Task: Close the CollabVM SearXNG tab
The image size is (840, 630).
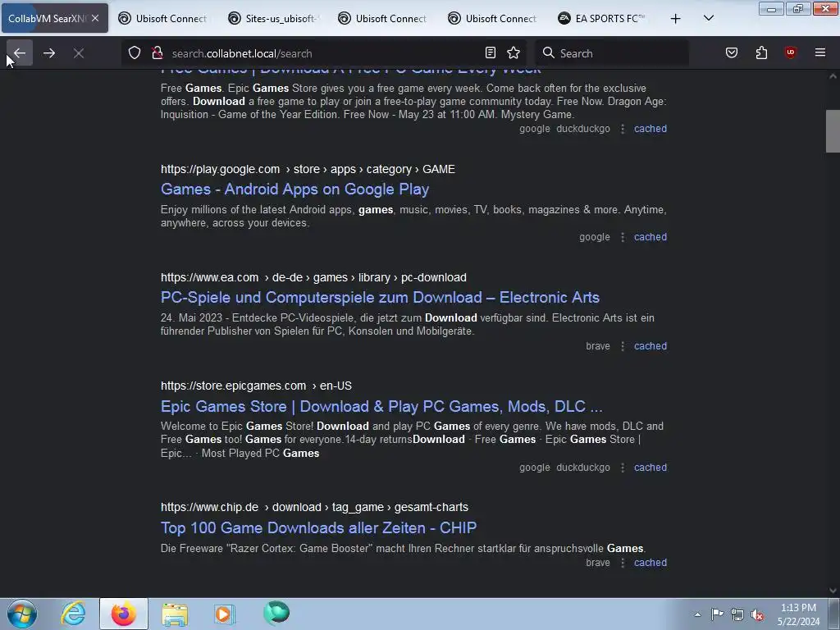Action: click(x=95, y=18)
